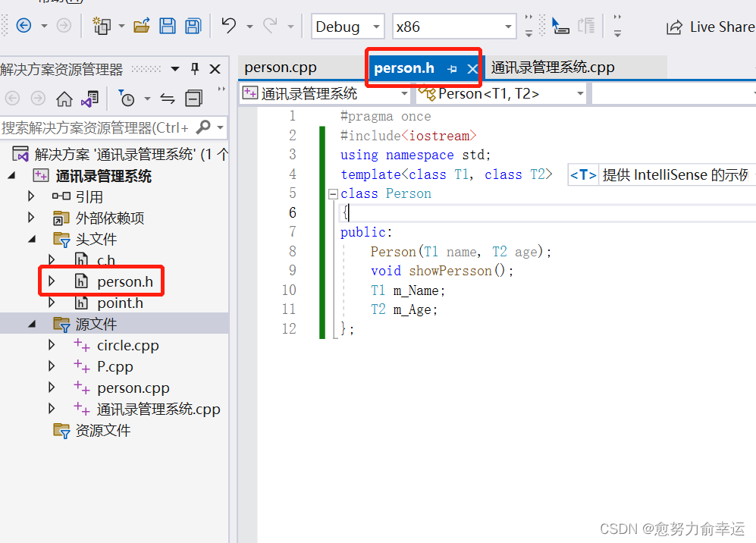Click 'showPersson' on line 9
The height and width of the screenshot is (543, 756).
tap(450, 271)
